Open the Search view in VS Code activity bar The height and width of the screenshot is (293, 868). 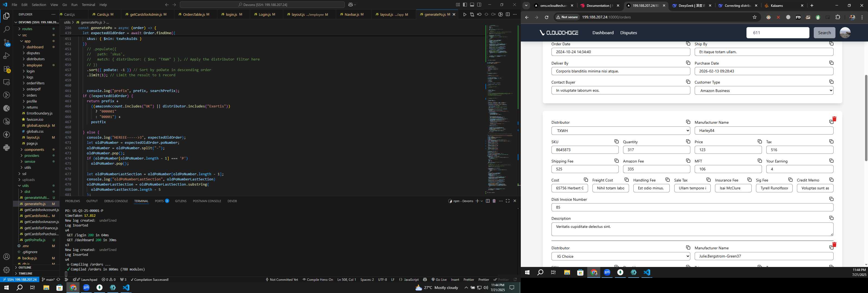pos(7,29)
